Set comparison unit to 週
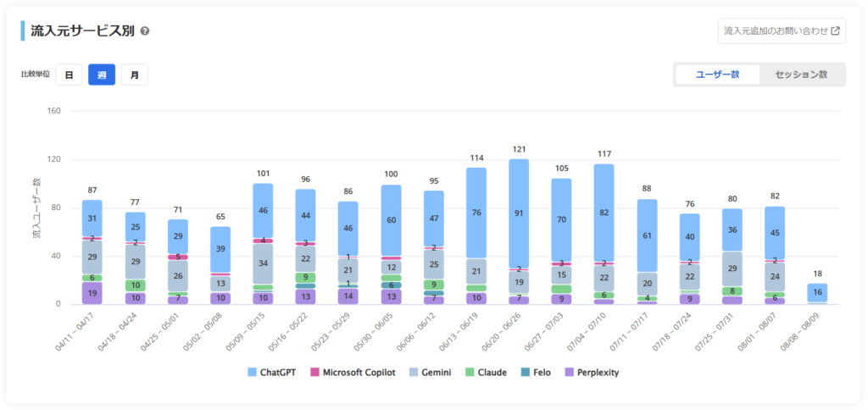Viewport: 868px width, 410px height. tap(102, 75)
